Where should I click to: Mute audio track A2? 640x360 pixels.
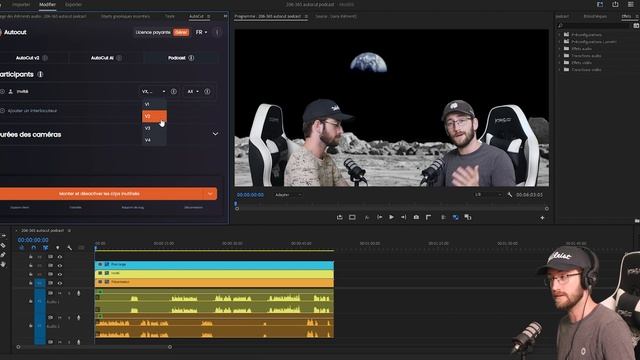coord(60,317)
